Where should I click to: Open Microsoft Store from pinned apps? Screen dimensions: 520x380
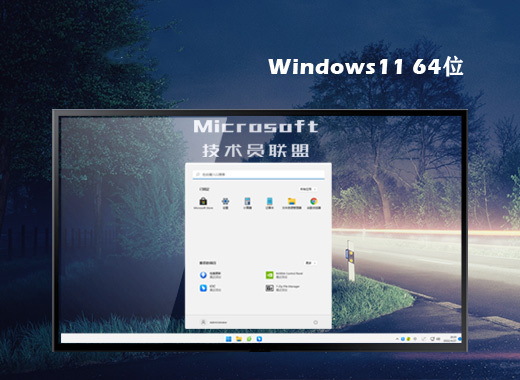point(203,203)
